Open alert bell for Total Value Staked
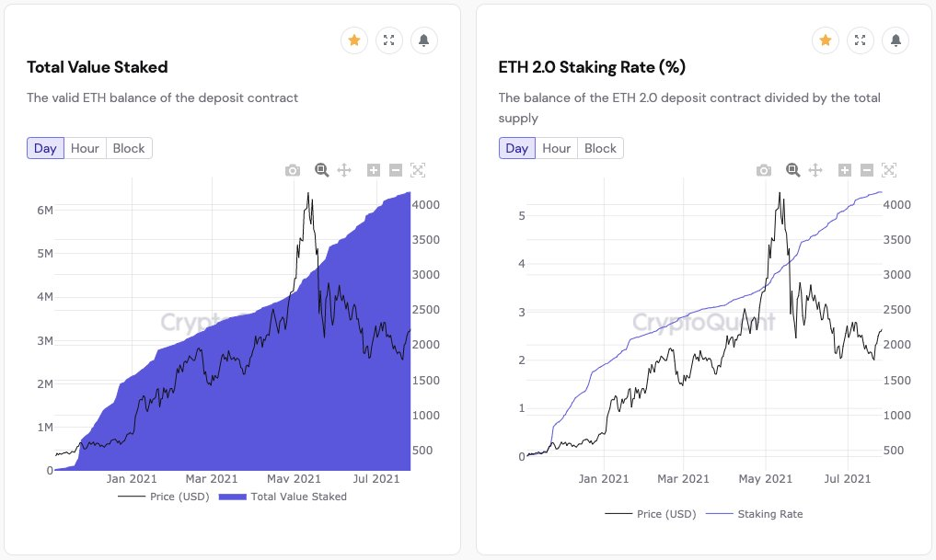Screen dimensions: 936x560 (423, 40)
